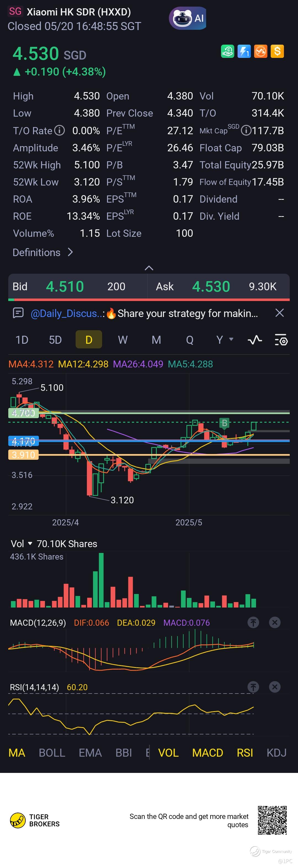Tap the SG market badge
The image size is (298, 868).
pyautogui.click(x=15, y=12)
